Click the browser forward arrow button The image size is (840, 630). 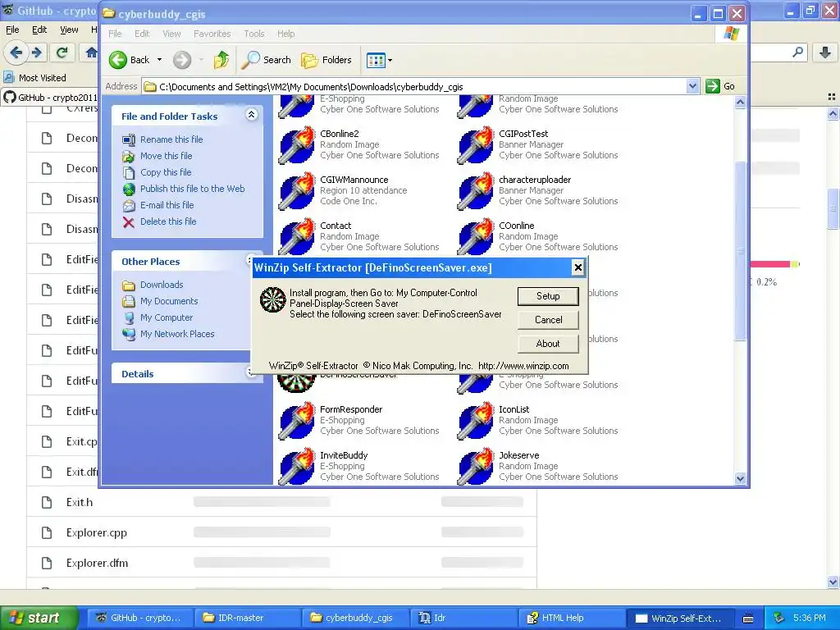point(36,52)
